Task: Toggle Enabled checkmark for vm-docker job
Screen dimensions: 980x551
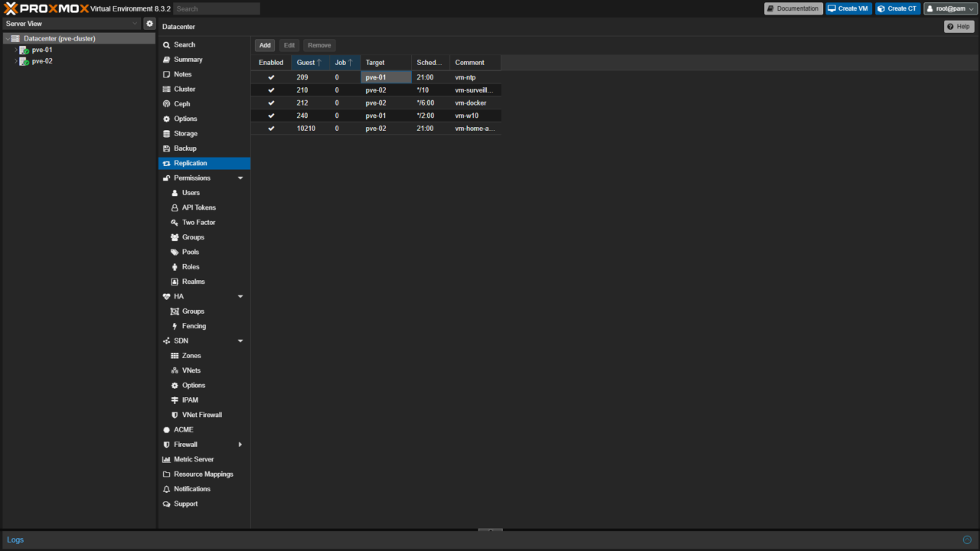Action: pos(271,103)
